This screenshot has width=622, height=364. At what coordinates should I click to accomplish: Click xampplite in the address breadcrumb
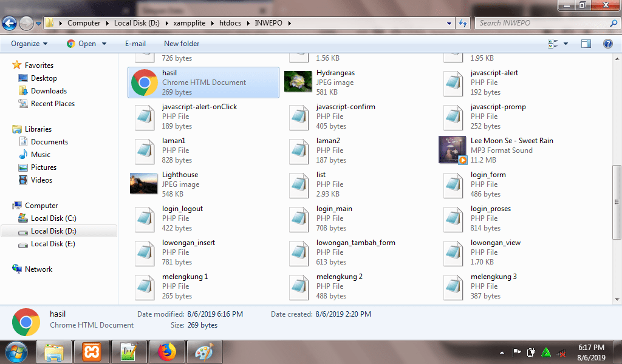190,23
